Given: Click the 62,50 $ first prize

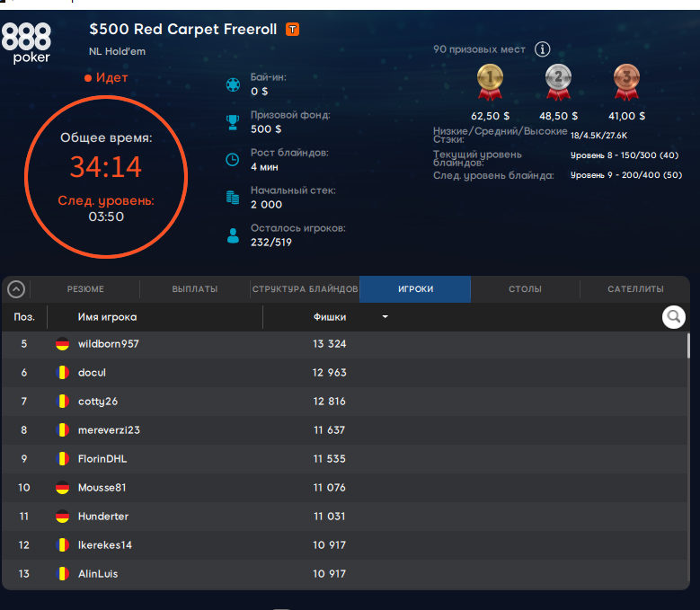Looking at the screenshot, I should (490, 116).
